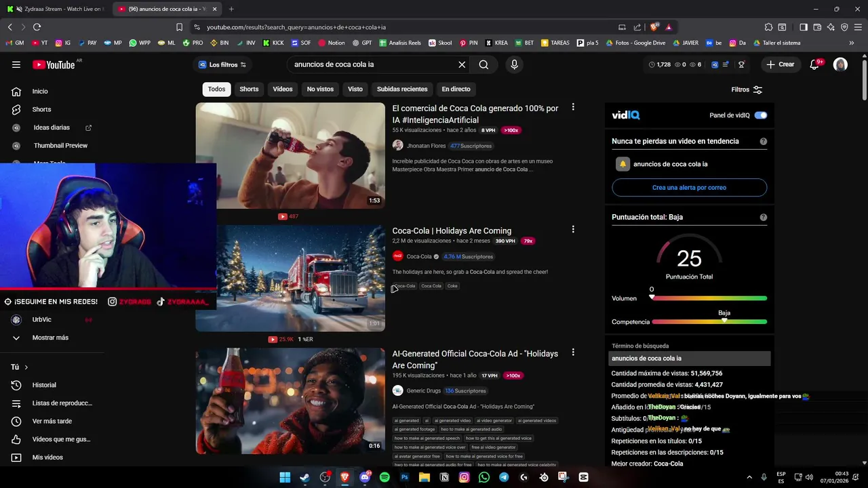Click the vidIQ trophy icon in header
The height and width of the screenshot is (488, 868).
pyautogui.click(x=742, y=64)
